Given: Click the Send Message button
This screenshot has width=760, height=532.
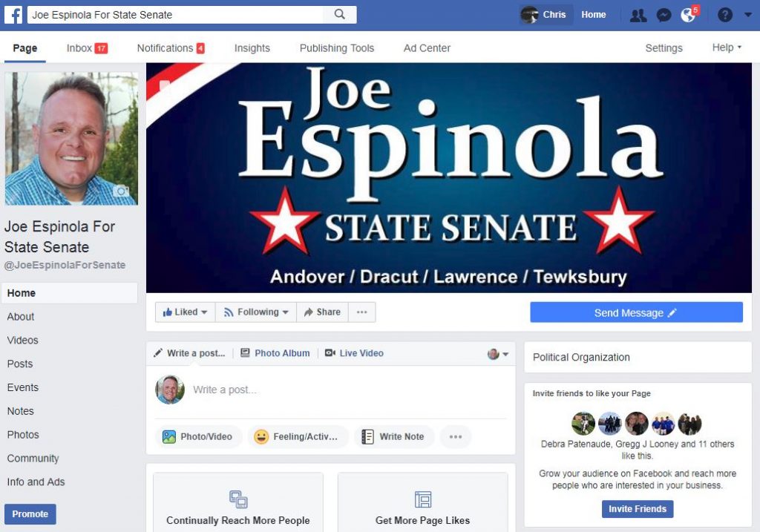Looking at the screenshot, I should pyautogui.click(x=636, y=312).
